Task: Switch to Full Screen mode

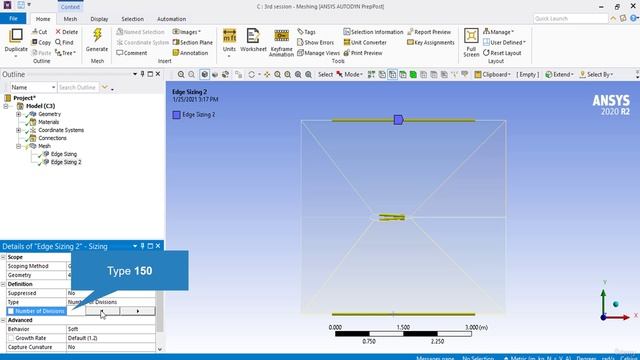Action: [471, 42]
